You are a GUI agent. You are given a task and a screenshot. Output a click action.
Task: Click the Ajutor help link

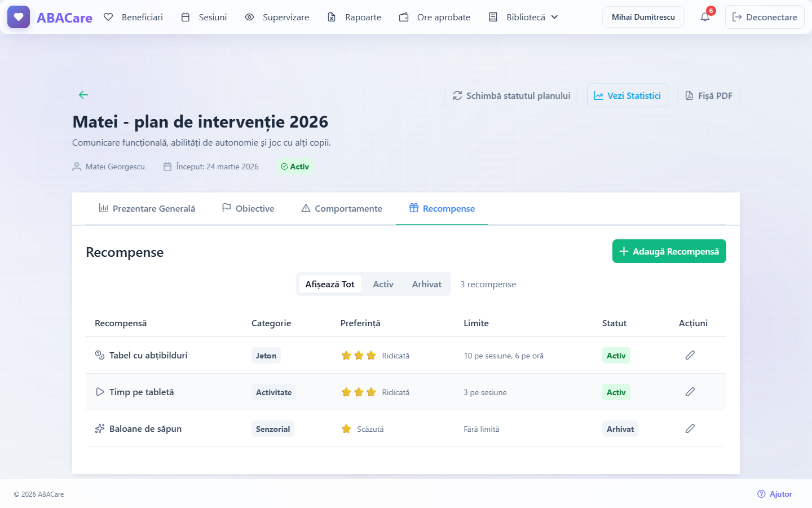(x=775, y=494)
